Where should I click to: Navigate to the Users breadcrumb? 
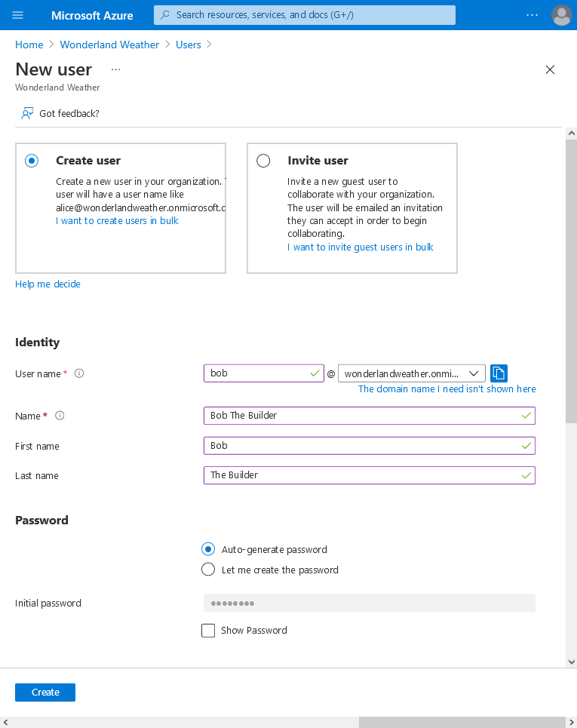click(188, 45)
